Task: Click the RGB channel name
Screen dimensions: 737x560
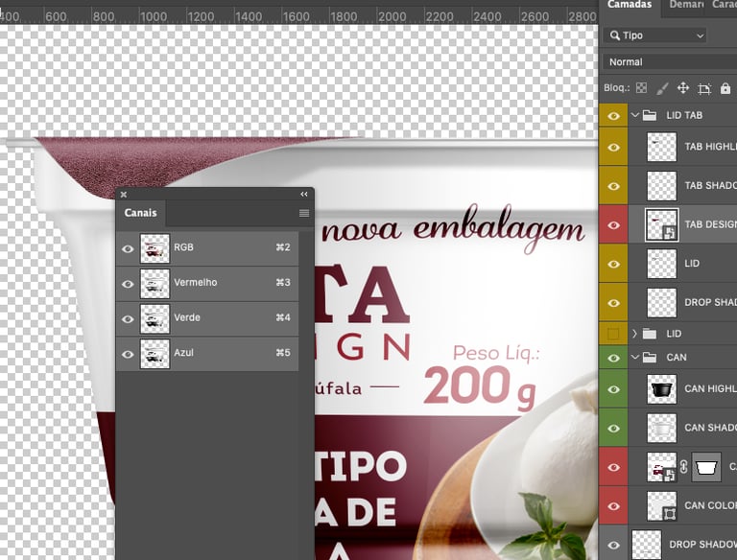Action: (x=184, y=247)
